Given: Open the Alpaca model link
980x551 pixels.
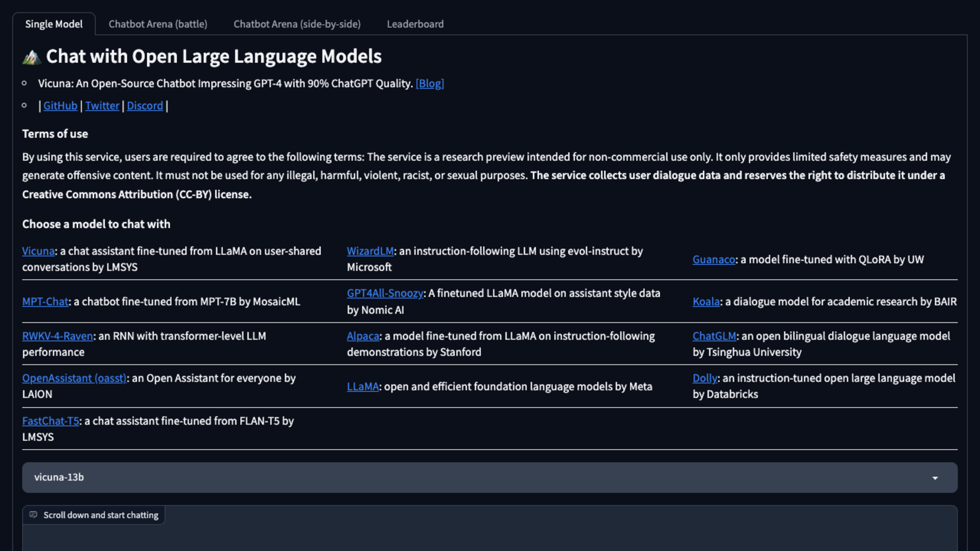Looking at the screenshot, I should [363, 336].
